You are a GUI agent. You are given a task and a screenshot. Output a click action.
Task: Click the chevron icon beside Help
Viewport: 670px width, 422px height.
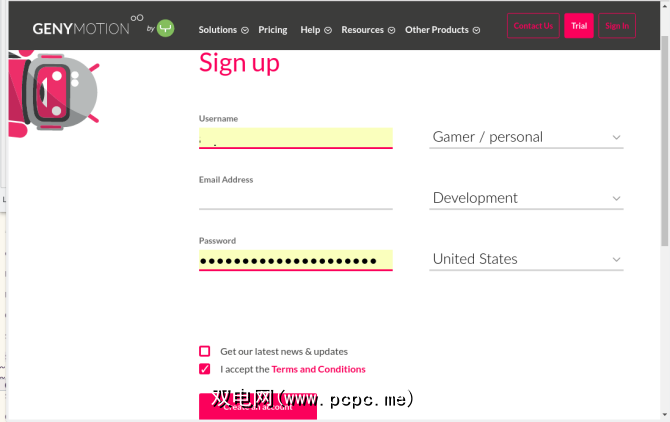(328, 30)
